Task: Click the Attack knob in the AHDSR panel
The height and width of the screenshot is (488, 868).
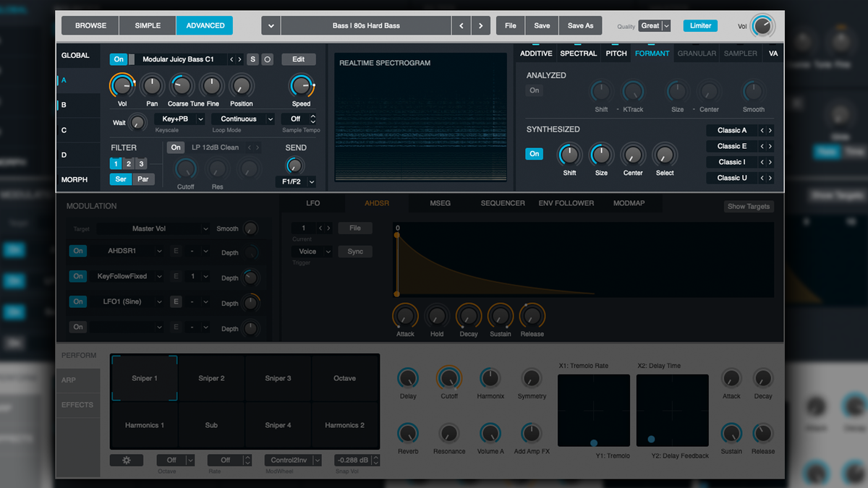Action: tap(404, 316)
